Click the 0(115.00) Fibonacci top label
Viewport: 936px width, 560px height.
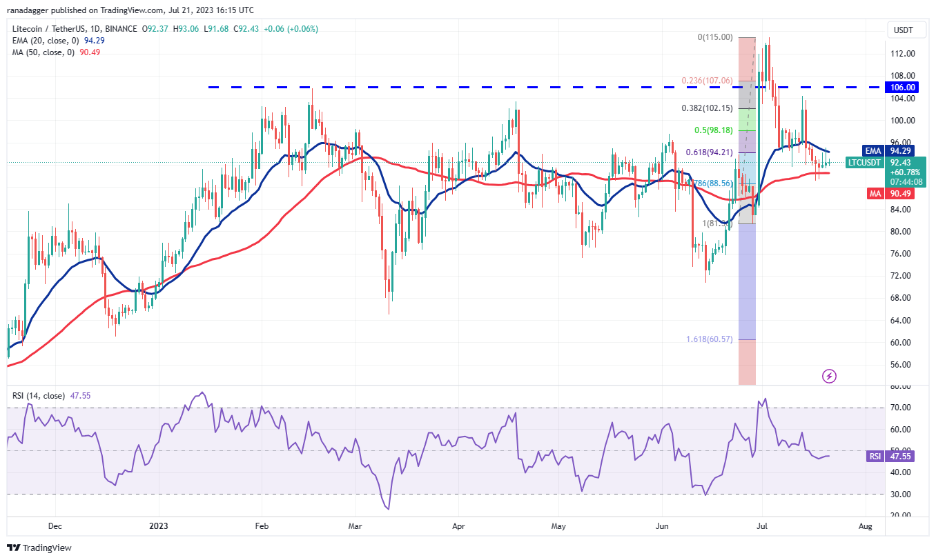tap(715, 37)
